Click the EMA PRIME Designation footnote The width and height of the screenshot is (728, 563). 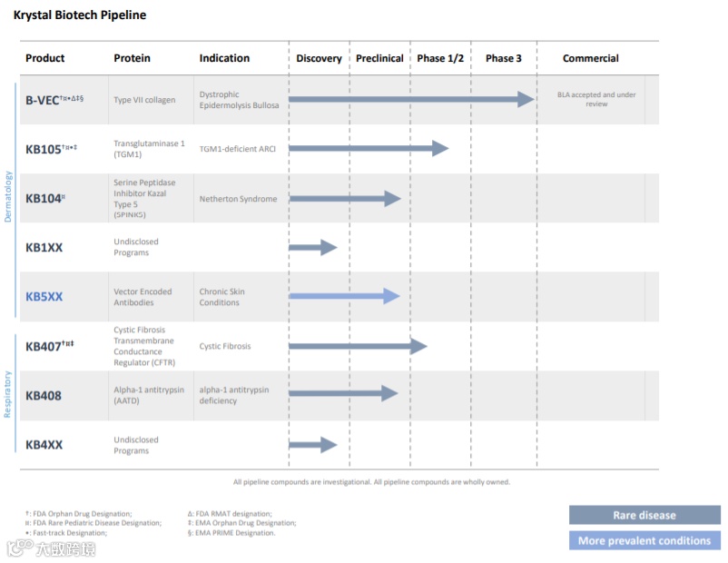[231, 533]
